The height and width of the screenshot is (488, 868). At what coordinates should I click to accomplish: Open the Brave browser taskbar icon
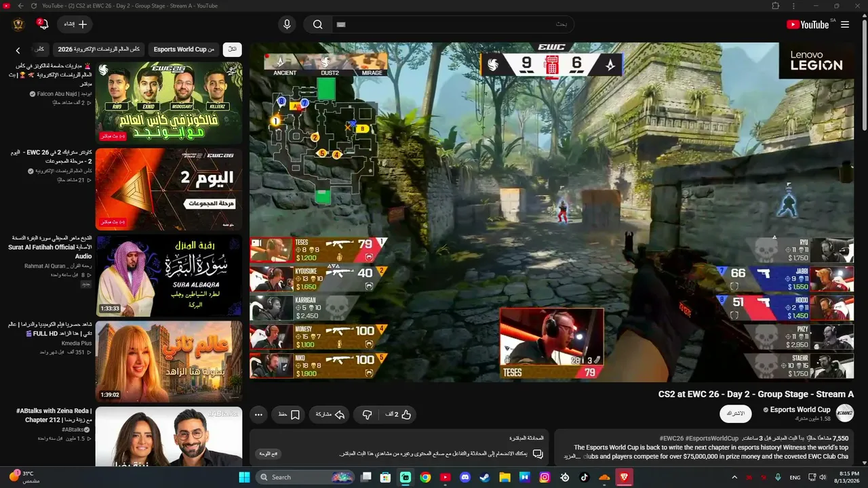pos(624,477)
